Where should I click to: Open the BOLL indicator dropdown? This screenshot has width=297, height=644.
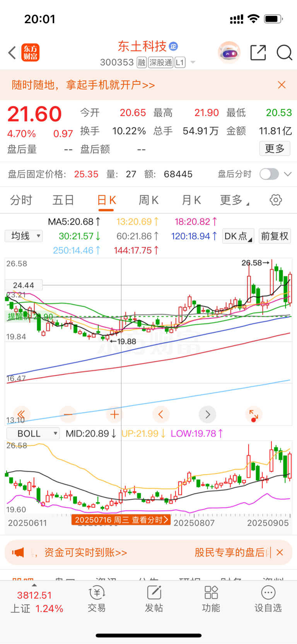(32, 433)
